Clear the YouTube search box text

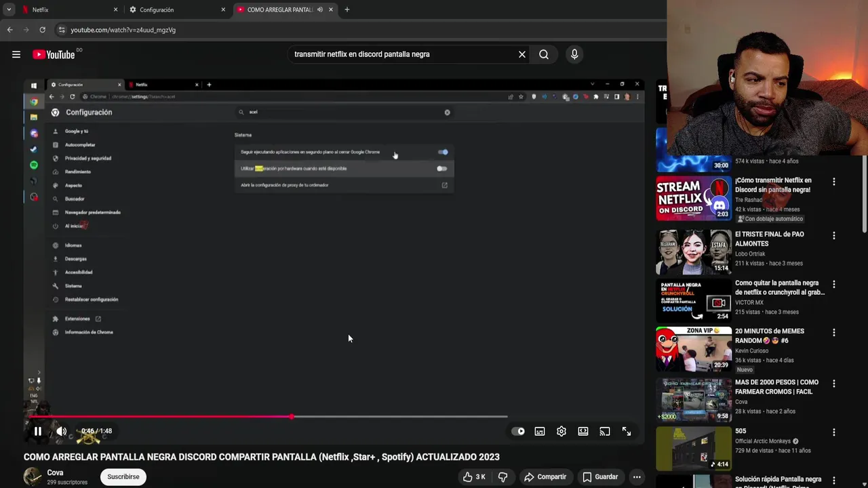522,54
